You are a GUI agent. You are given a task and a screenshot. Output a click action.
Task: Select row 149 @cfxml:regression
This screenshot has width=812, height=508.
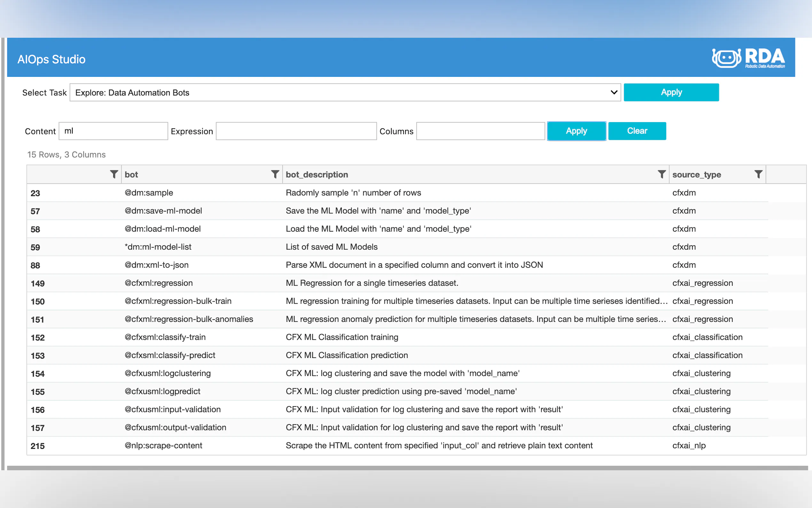[x=159, y=283]
